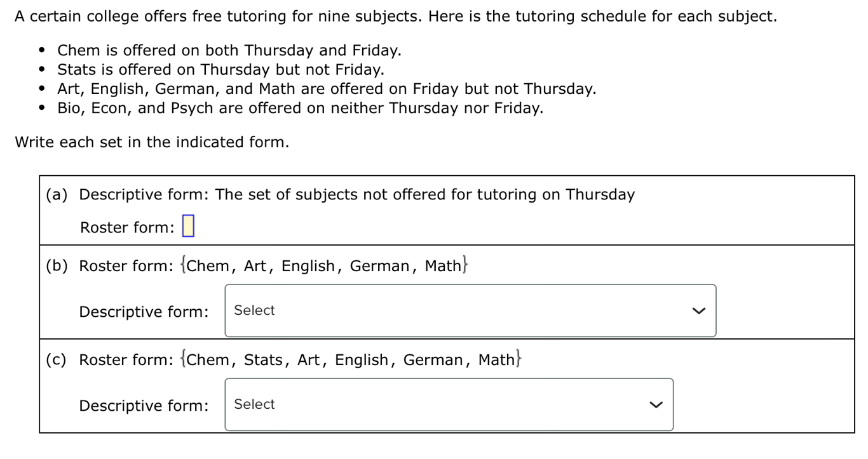Click the 'Art, English, German, and Math' bullet text
Screen dimensions: 868x459
point(327,89)
